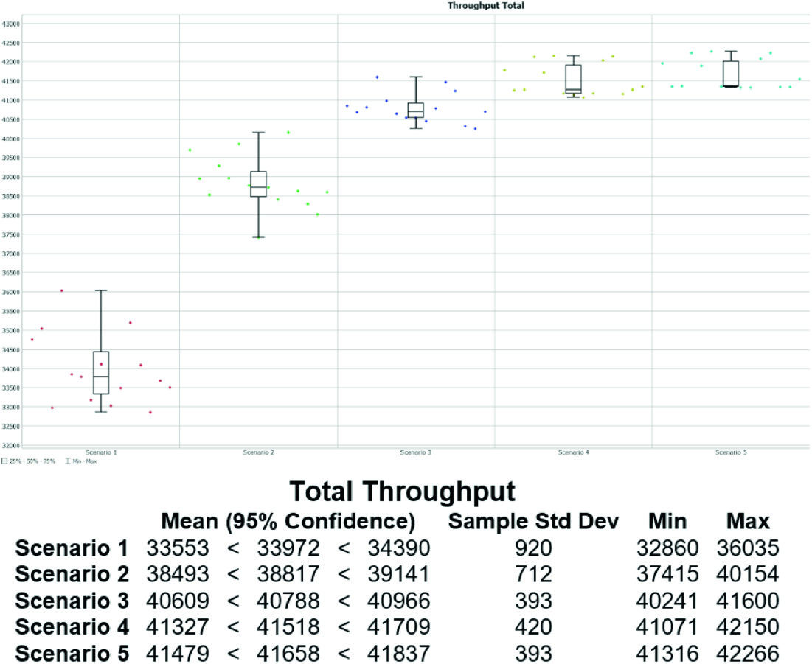Click Scenario 4 max value 42150
This screenshot has height=664, width=812.
coord(748,626)
